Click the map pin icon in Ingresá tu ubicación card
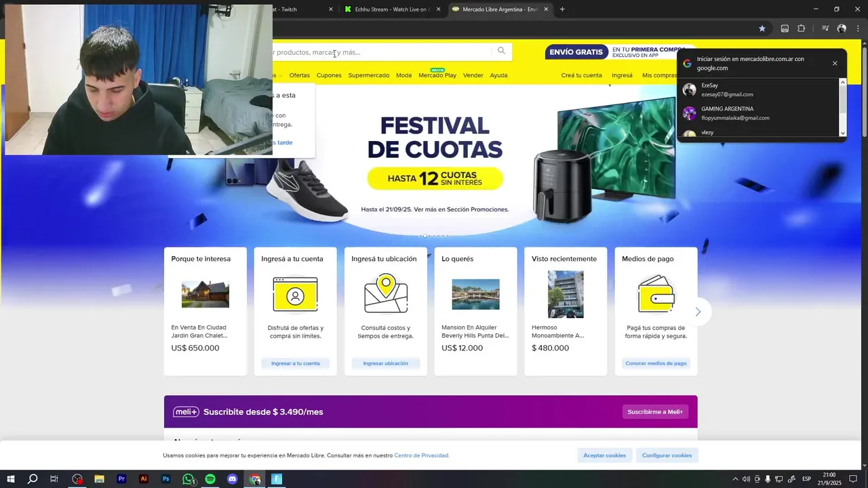The width and height of the screenshot is (868, 488). [386, 293]
